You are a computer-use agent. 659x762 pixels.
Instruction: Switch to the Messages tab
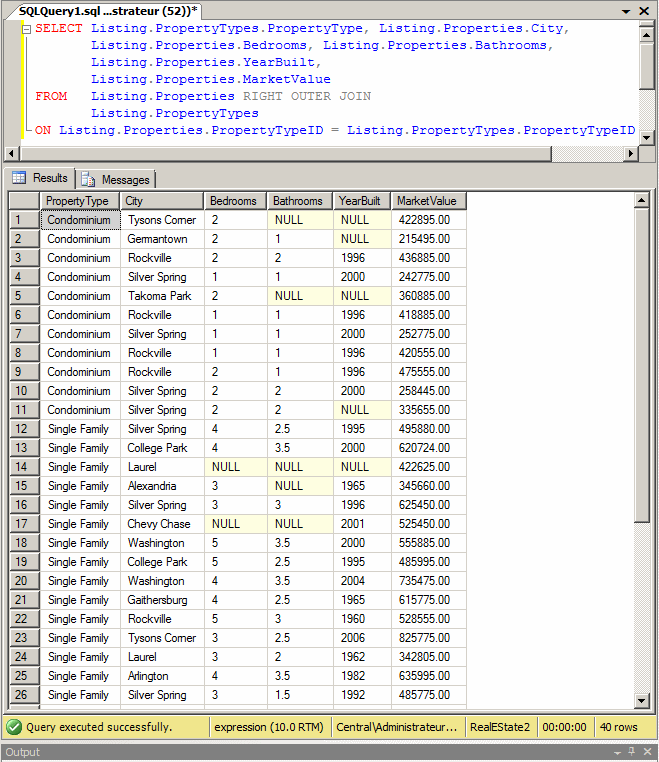116,180
